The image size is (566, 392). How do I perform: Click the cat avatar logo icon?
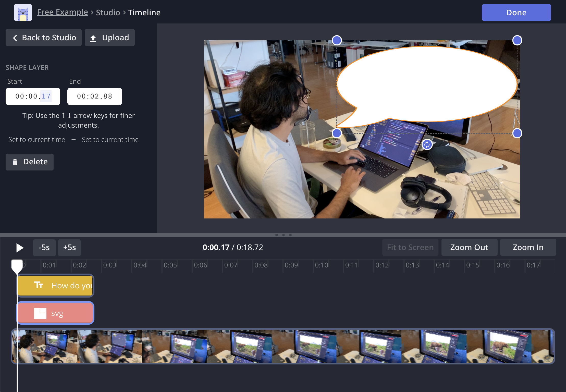23,12
